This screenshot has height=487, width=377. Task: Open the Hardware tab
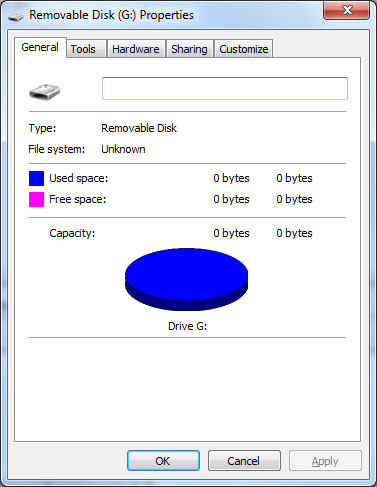(136, 49)
